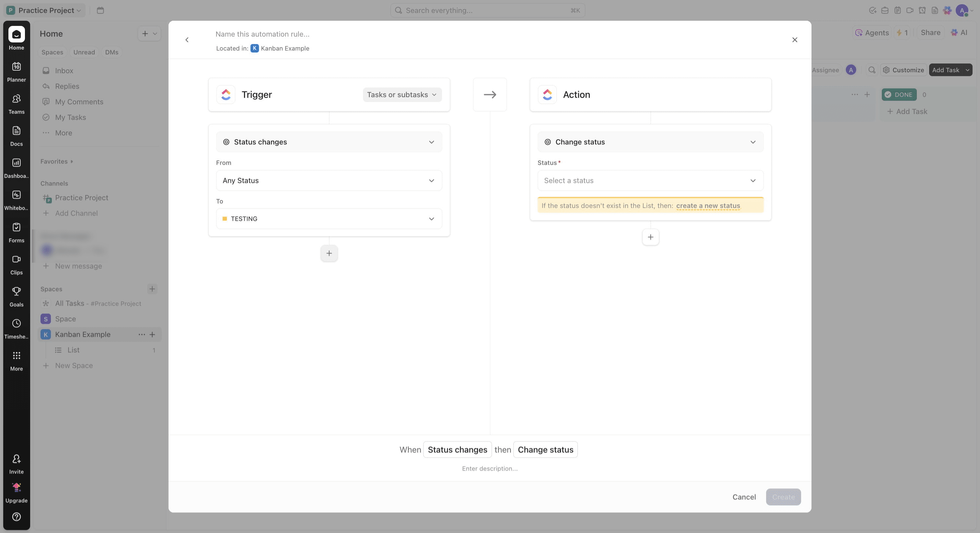Click the Customize button
Screen dimensions: 980x533
click(903, 70)
